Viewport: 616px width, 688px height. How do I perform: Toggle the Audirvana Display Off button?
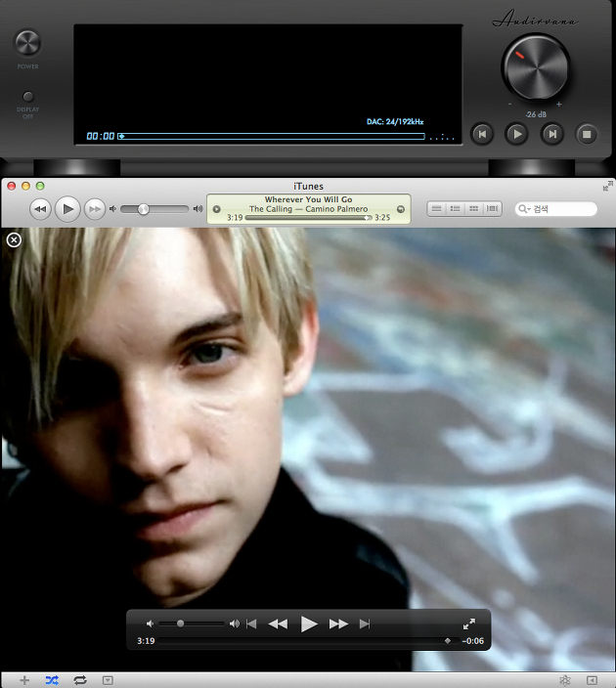click(27, 96)
